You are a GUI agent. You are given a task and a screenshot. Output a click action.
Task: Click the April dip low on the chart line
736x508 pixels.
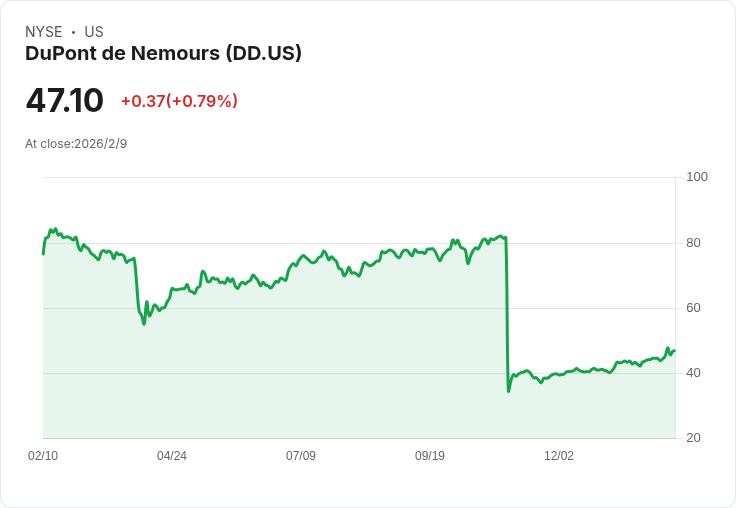click(144, 324)
